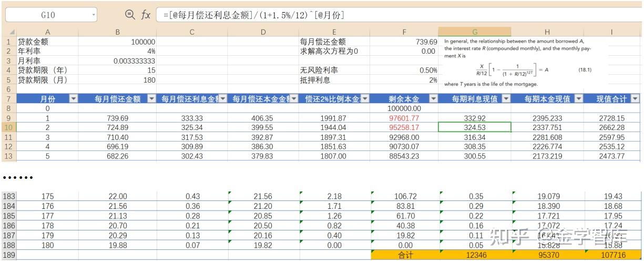This screenshot has width=644, height=262.
Task: Click the 贷款金额 label cell
Action: point(47,42)
